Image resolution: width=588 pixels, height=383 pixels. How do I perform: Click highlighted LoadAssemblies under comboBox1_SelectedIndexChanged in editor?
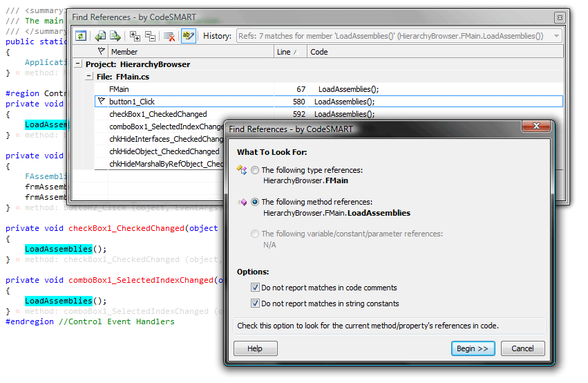click(x=59, y=301)
